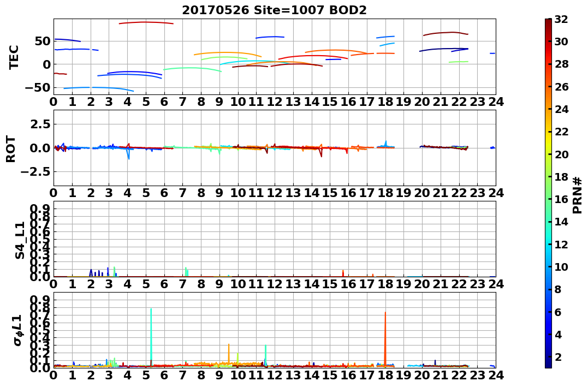Click the red TEC arc at the top
Viewport: 588px width, 387px height.
pyautogui.click(x=146, y=22)
